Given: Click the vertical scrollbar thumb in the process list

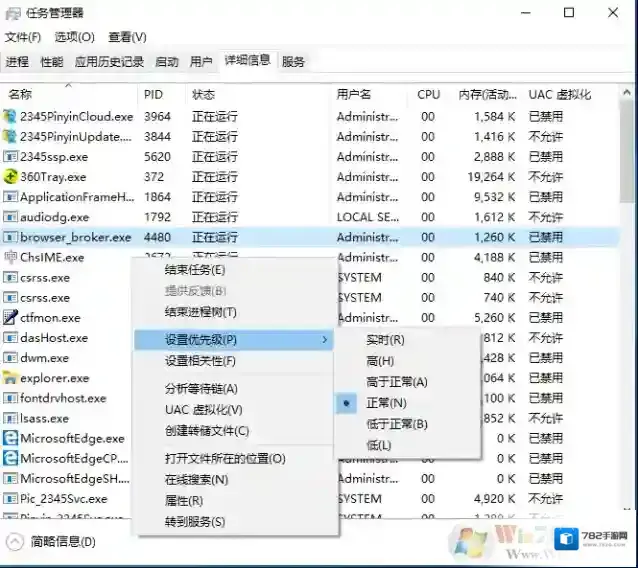Looking at the screenshot, I should point(627,152).
